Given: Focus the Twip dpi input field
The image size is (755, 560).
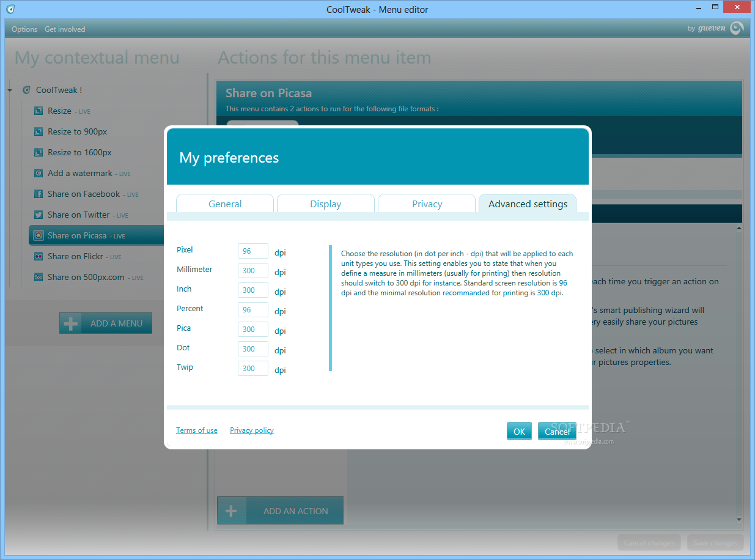Looking at the screenshot, I should 253,369.
